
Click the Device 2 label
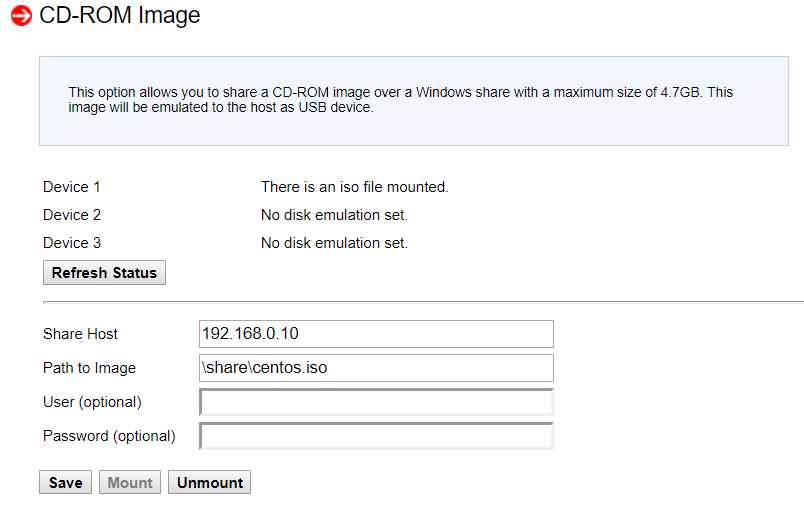click(x=72, y=215)
